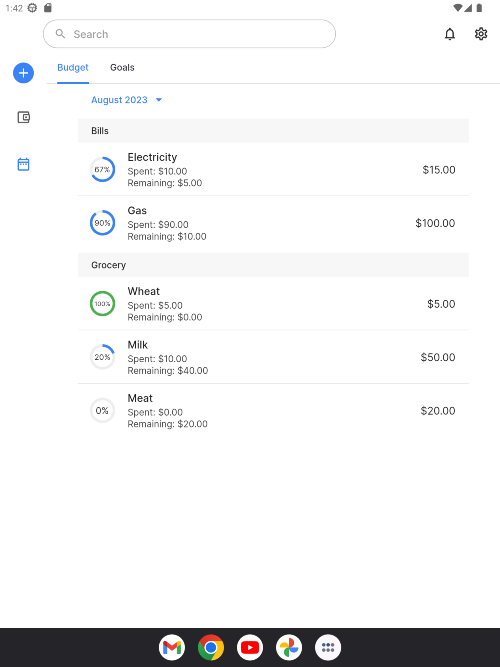
Task: Switch to the Goals tab
Action: (x=122, y=68)
